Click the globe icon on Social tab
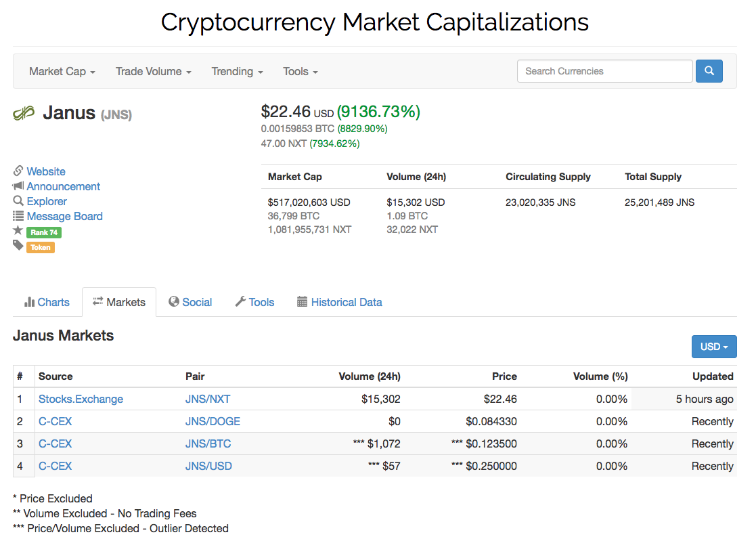Image resolution: width=756 pixels, height=541 pixels. pyautogui.click(x=173, y=301)
